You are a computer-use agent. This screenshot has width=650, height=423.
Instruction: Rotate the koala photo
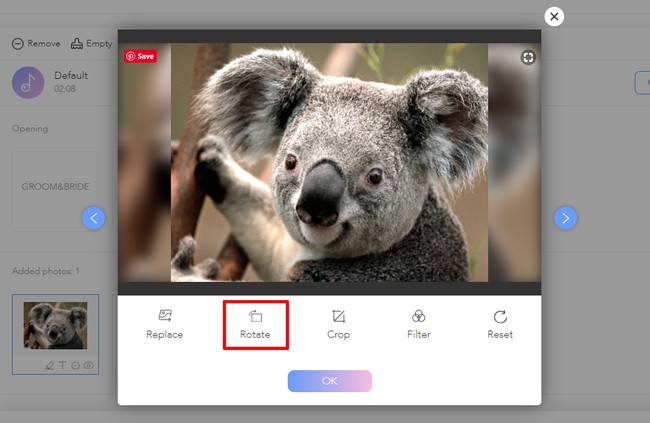pyautogui.click(x=255, y=325)
